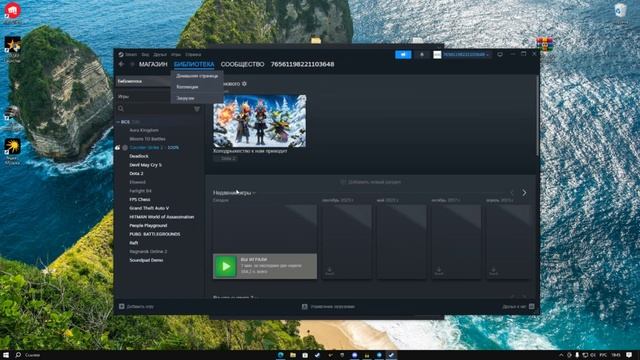The image size is (640, 360).
Task: Click the download status icon beside Counter-Strike 2
Action: point(118,147)
